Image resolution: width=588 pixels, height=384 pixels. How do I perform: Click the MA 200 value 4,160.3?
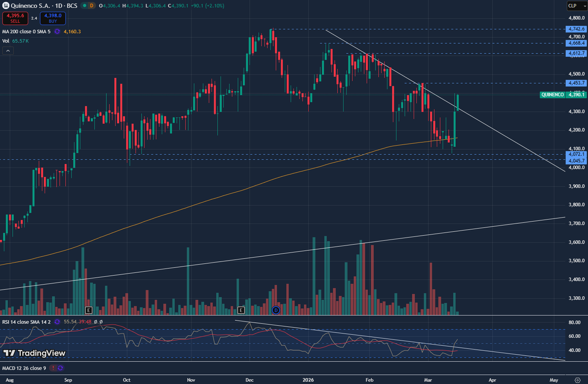coord(72,31)
